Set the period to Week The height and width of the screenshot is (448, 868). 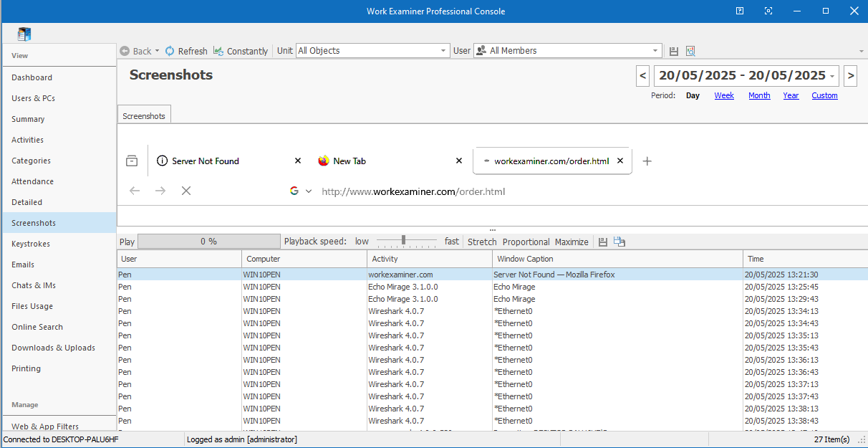pos(724,95)
